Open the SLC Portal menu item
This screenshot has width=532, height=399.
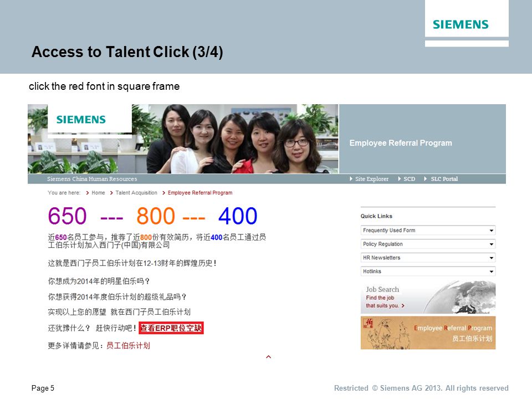[444, 179]
